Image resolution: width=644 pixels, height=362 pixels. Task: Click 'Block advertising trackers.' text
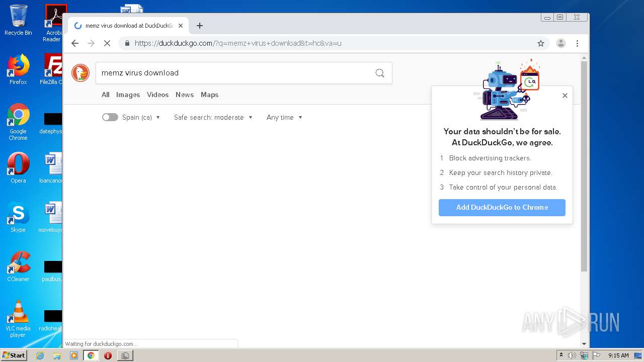pyautogui.click(x=490, y=158)
